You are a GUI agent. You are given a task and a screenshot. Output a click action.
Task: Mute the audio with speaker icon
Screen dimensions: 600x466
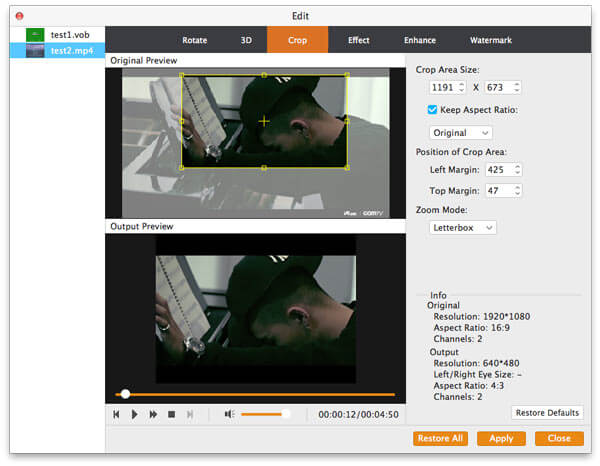click(x=229, y=414)
